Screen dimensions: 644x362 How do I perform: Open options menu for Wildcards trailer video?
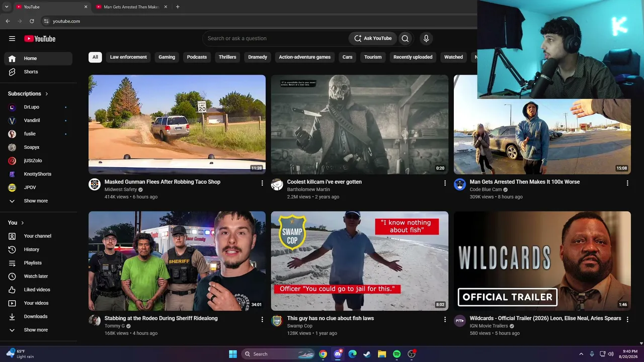(627, 319)
